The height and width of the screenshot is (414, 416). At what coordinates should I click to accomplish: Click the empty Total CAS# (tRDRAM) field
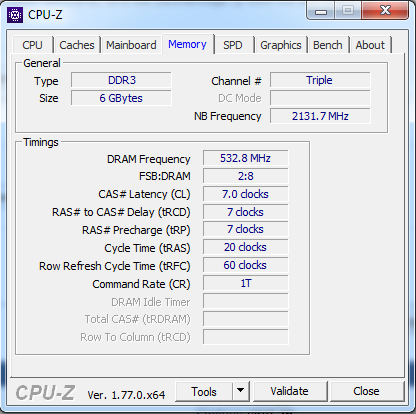[246, 319]
